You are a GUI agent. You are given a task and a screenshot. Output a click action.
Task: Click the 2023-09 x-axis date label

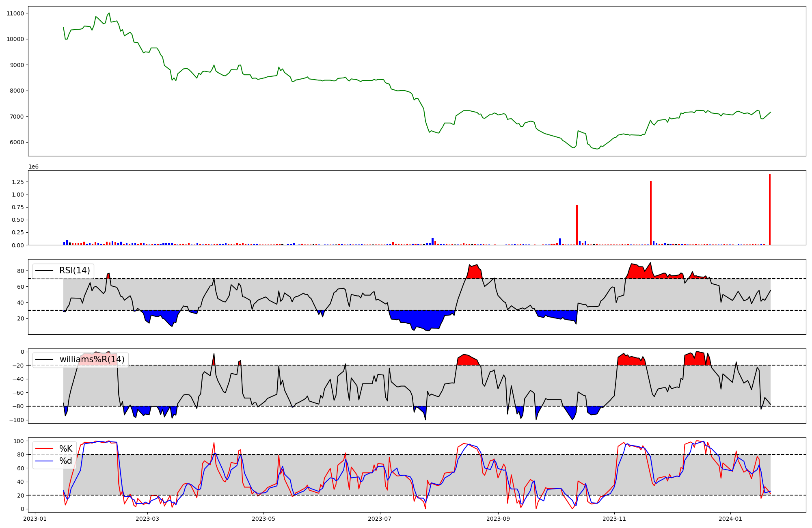[498, 519]
